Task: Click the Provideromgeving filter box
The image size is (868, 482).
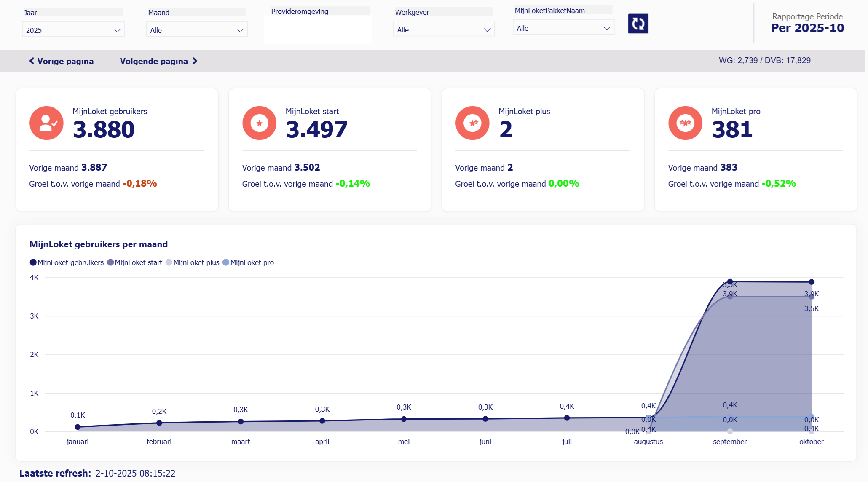Action: click(x=318, y=29)
